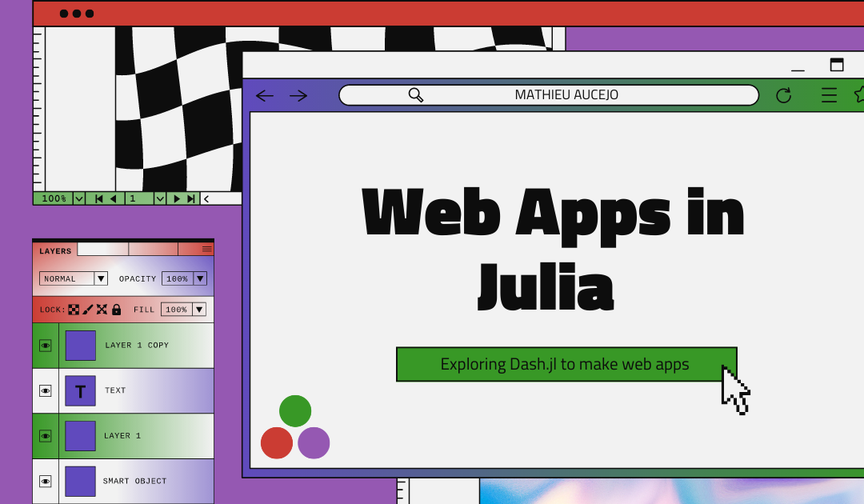Expand the Opacity 100% dropdown

(x=200, y=278)
